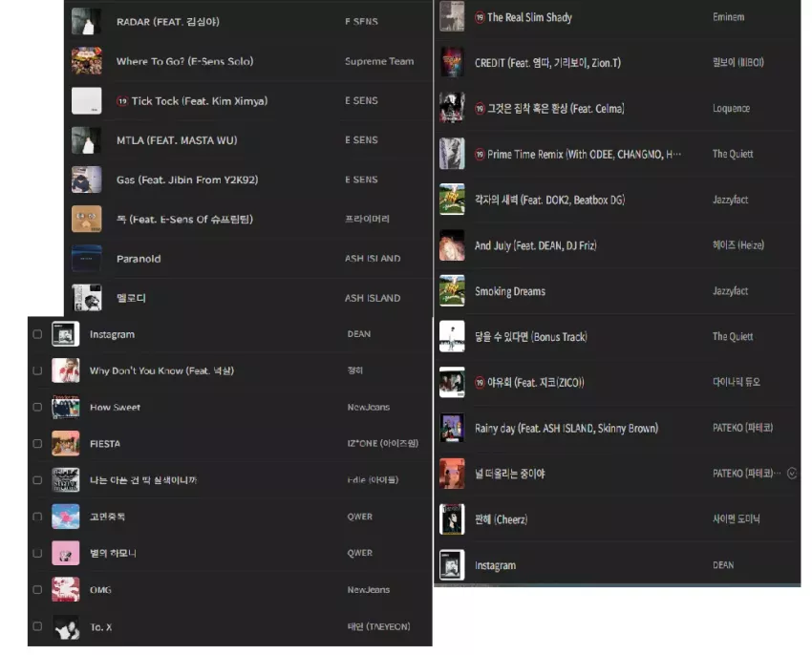Click the Rainy day album cover
812x655 pixels.
452,428
